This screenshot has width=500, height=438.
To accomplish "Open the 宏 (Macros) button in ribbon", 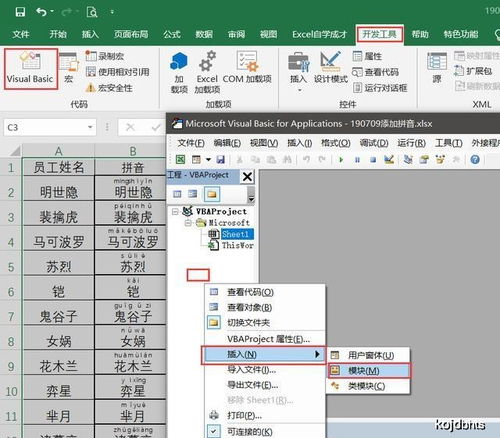I will click(x=69, y=69).
